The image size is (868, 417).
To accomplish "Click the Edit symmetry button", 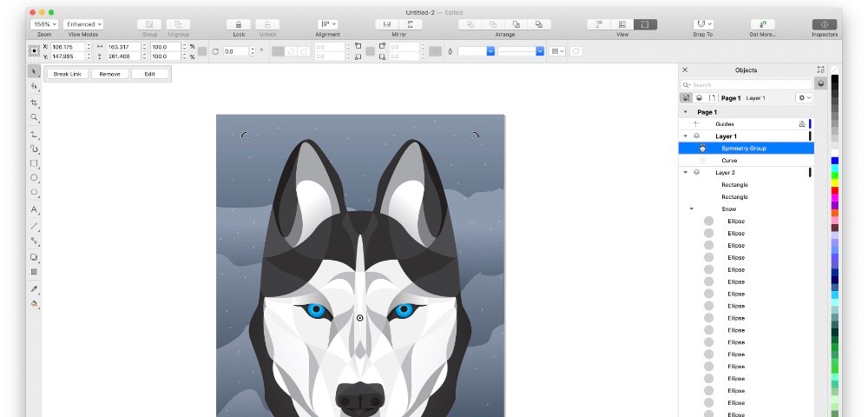I will pos(149,74).
